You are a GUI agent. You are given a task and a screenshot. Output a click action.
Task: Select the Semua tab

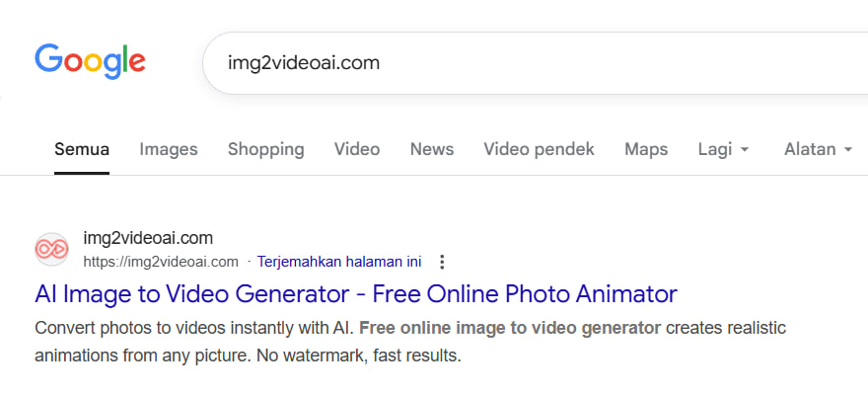click(x=82, y=149)
